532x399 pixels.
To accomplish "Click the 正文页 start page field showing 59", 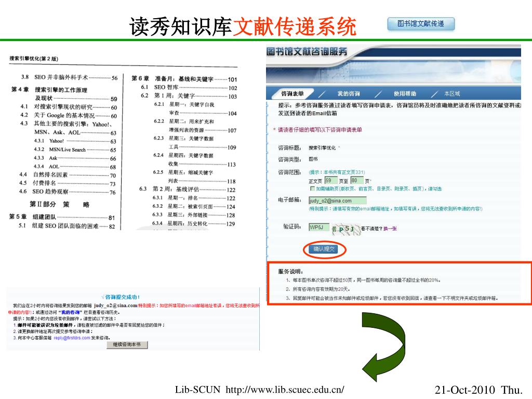I will pos(331,180).
